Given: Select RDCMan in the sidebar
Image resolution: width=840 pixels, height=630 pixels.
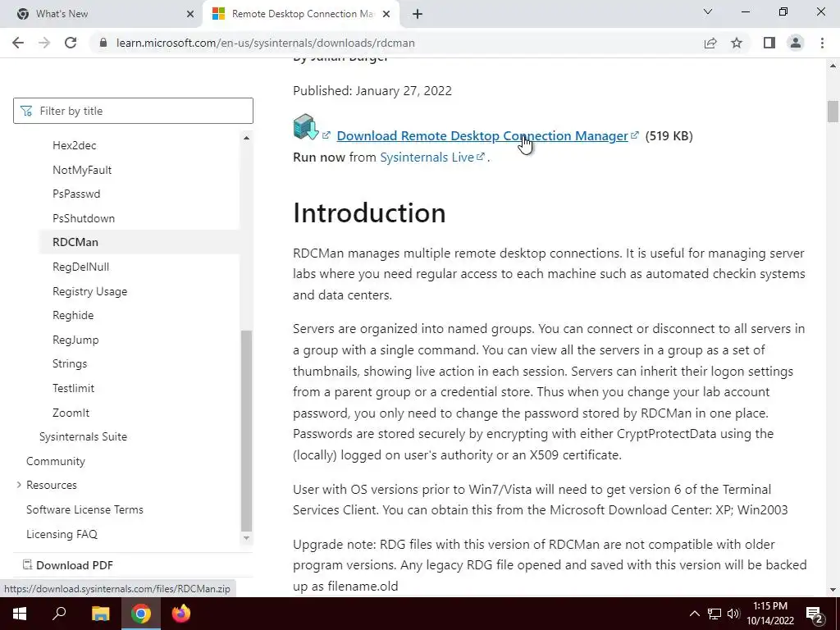Looking at the screenshot, I should (75, 242).
